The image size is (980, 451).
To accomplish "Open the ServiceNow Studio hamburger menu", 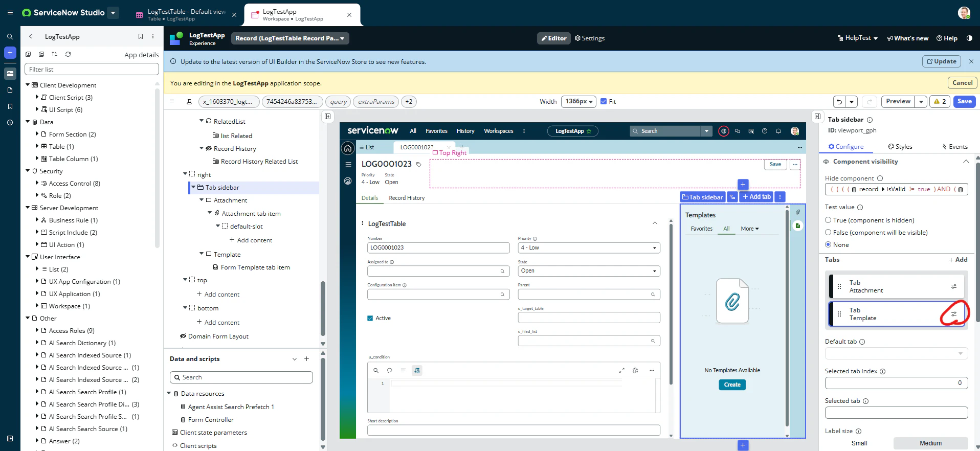I will (x=10, y=13).
